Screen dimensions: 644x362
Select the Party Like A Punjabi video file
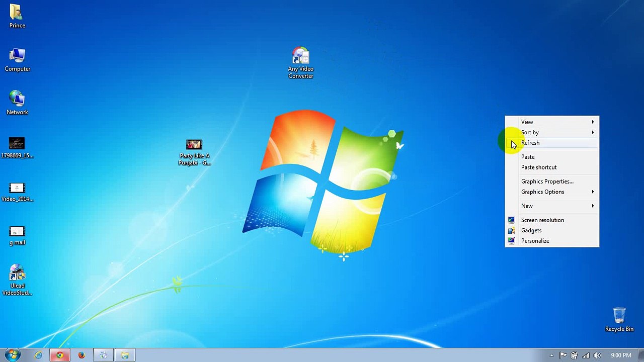pos(194,152)
